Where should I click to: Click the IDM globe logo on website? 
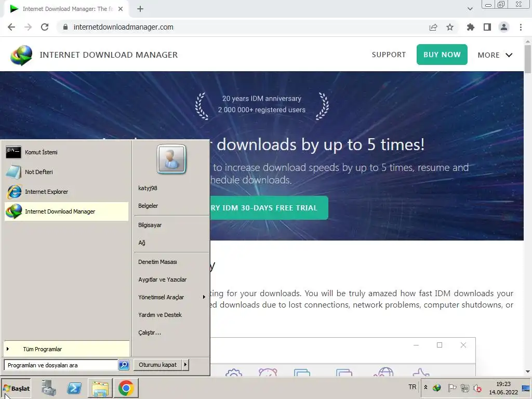[x=21, y=55]
